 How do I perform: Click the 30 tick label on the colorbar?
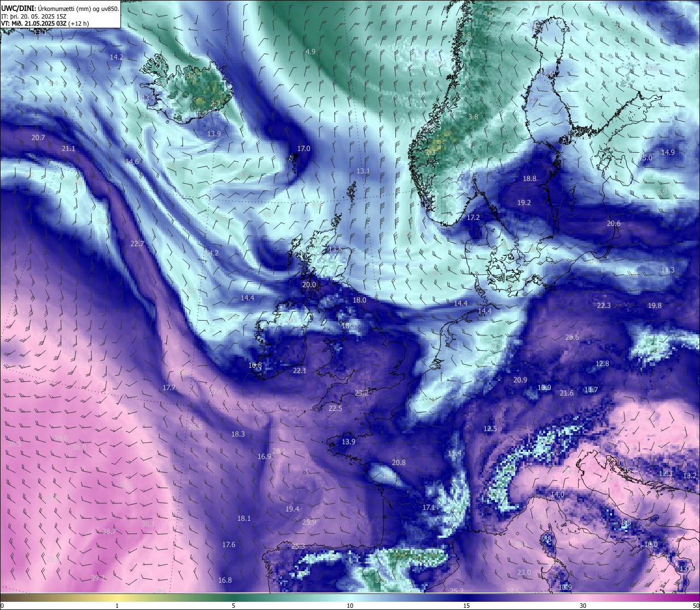[x=583, y=606]
